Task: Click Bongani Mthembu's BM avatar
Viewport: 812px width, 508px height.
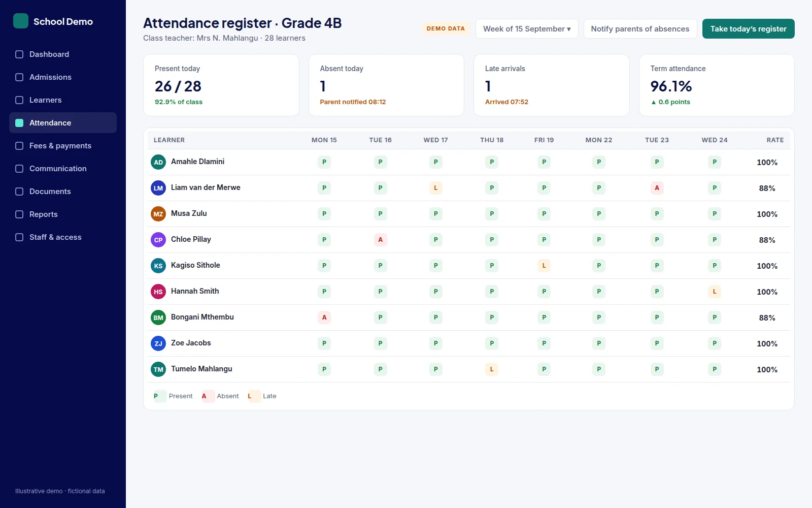Action: pos(158,317)
